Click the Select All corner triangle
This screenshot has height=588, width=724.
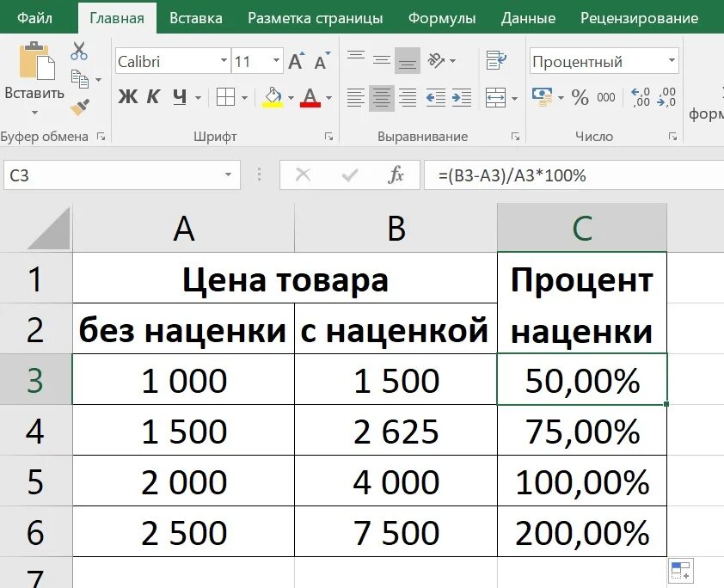[48, 228]
